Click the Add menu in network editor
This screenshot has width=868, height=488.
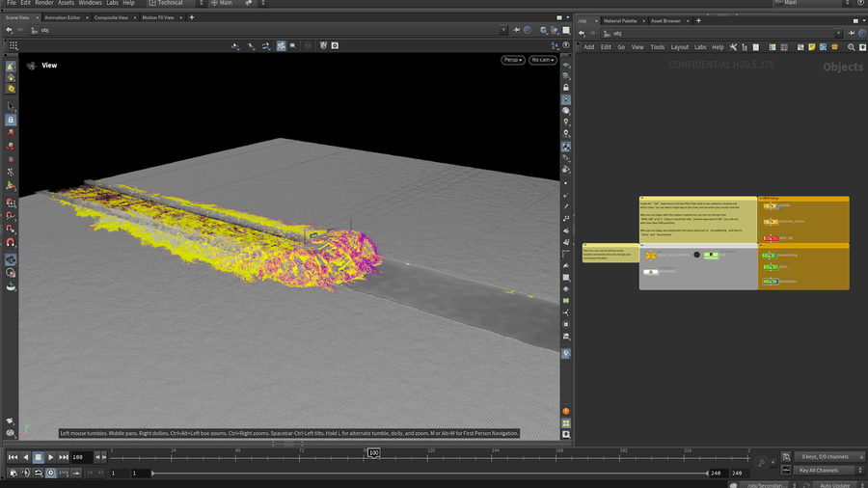point(588,47)
